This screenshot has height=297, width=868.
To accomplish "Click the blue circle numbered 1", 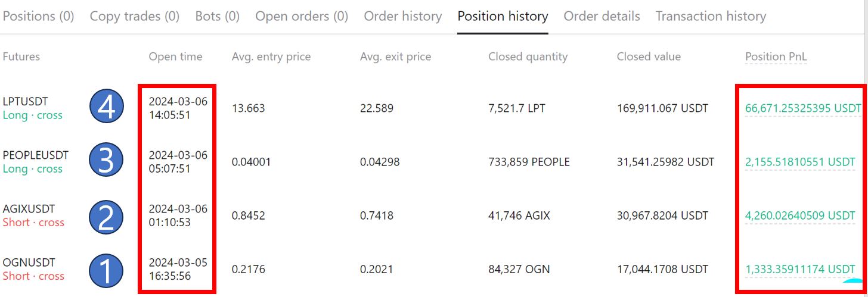I will coord(107,269).
